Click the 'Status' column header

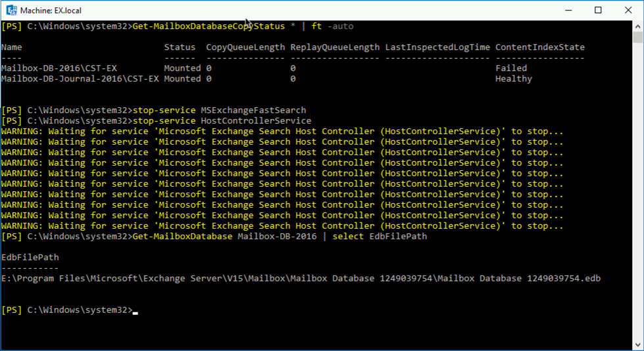click(180, 47)
